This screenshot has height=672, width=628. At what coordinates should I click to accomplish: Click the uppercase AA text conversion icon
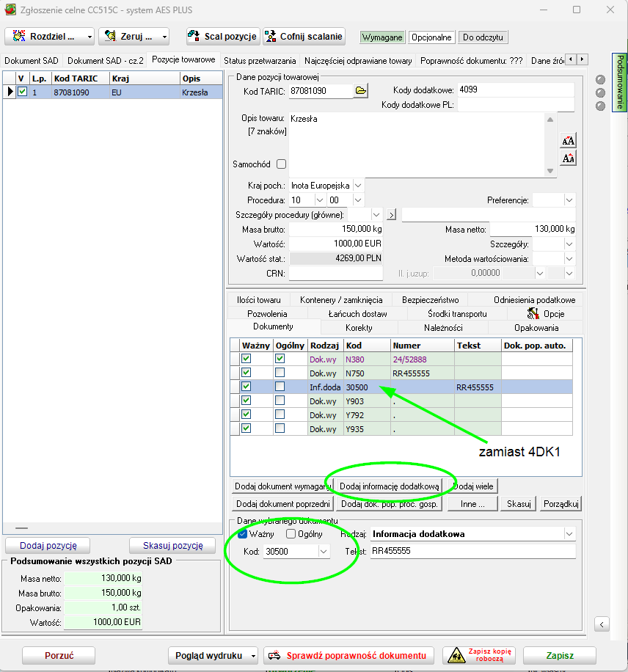(x=568, y=141)
